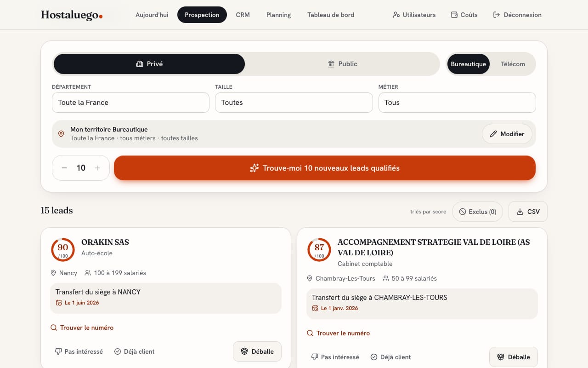
Task: Mark ORAKIN SAS as Pas intéressé
Action: click(x=79, y=351)
